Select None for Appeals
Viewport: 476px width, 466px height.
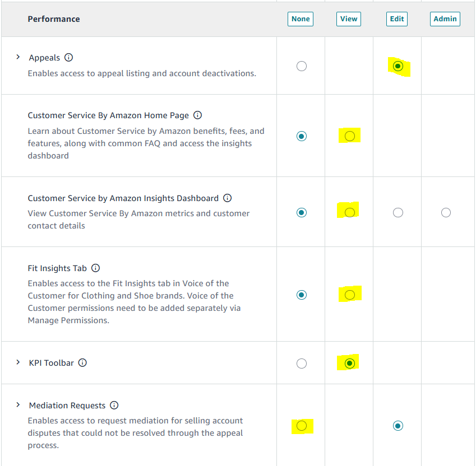[x=302, y=66]
